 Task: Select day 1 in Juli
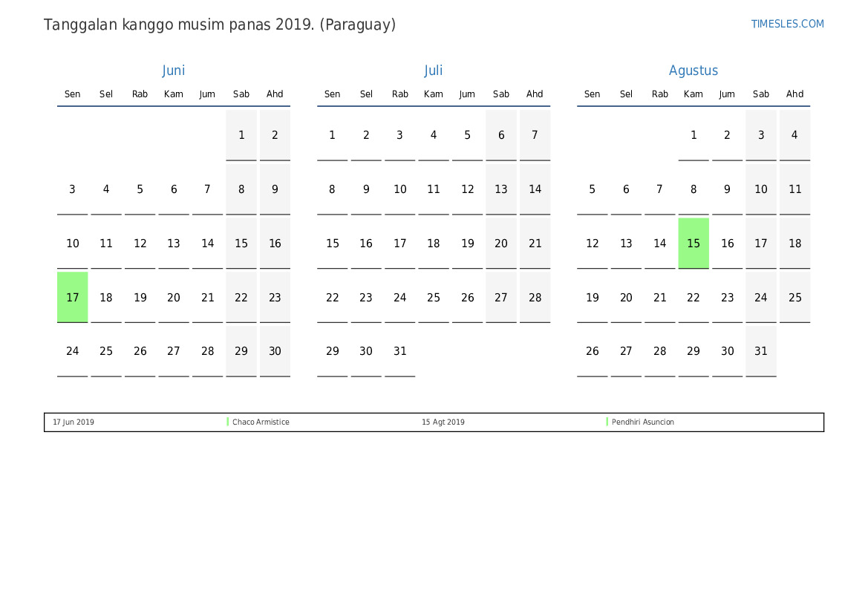point(332,135)
